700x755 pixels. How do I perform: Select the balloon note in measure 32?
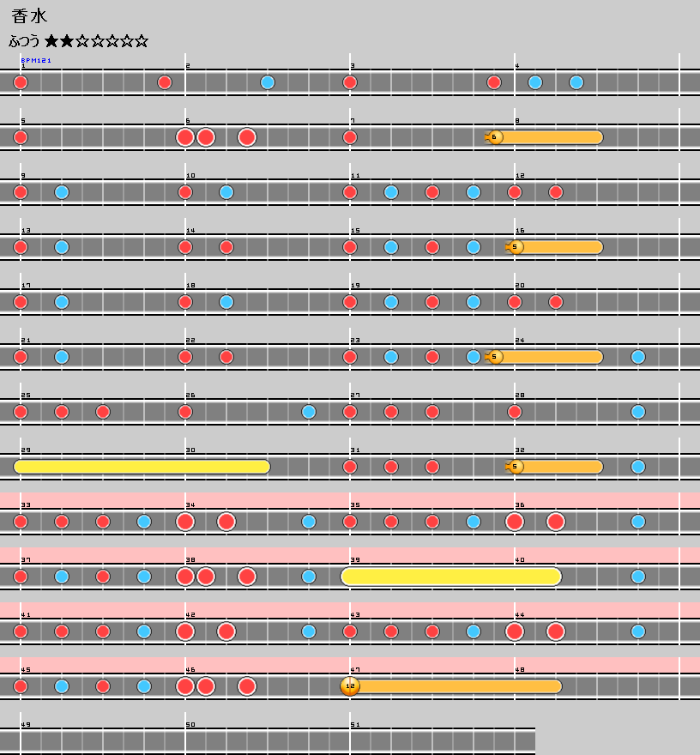(x=515, y=467)
